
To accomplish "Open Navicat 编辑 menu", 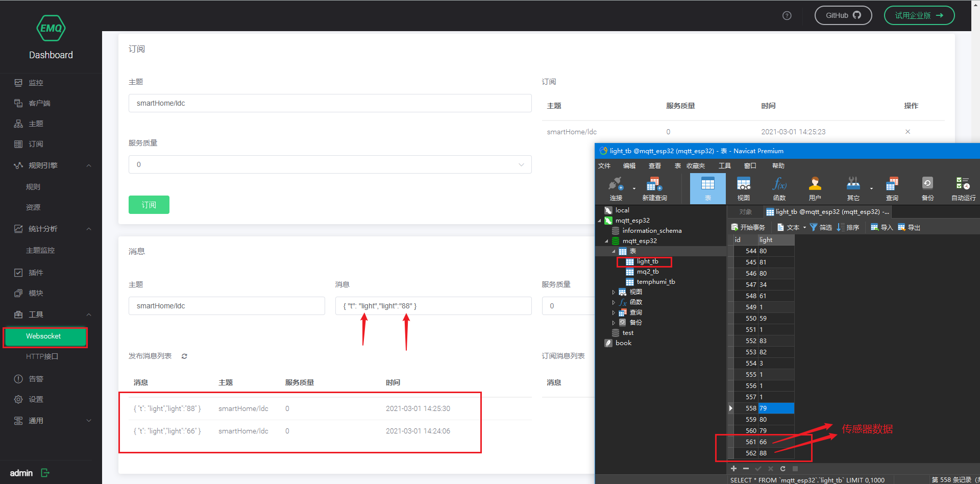I will click(x=629, y=166).
